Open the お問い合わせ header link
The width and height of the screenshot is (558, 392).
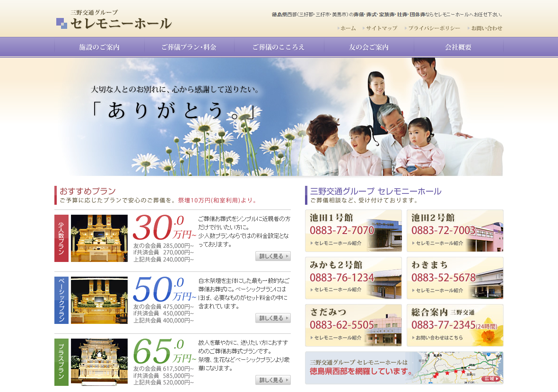pyautogui.click(x=486, y=28)
